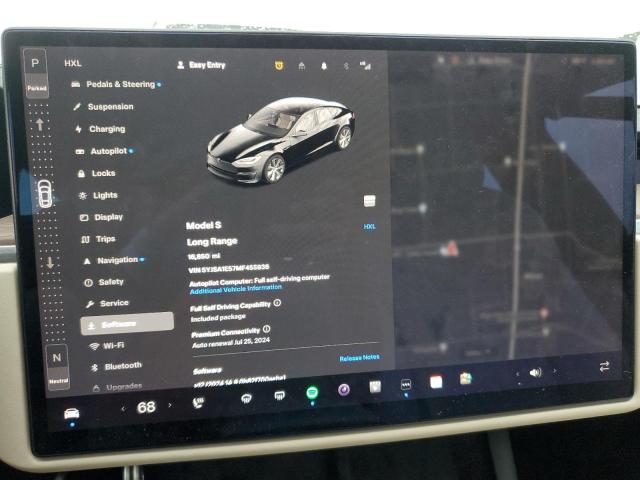The height and width of the screenshot is (480, 640).
Task: Tap the up arrow on the drive strip
Action: coord(40,124)
